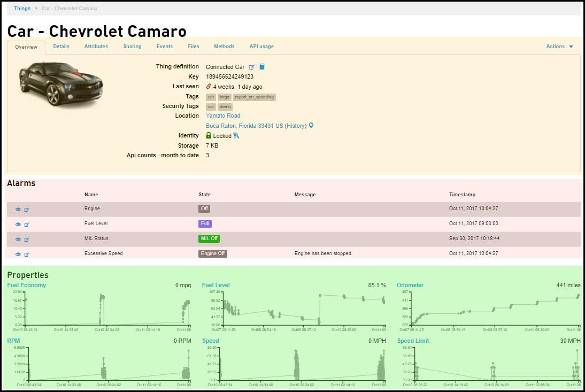Edit the Connected Car thing definition
Image resolution: width=585 pixels, height=392 pixels.
click(252, 67)
